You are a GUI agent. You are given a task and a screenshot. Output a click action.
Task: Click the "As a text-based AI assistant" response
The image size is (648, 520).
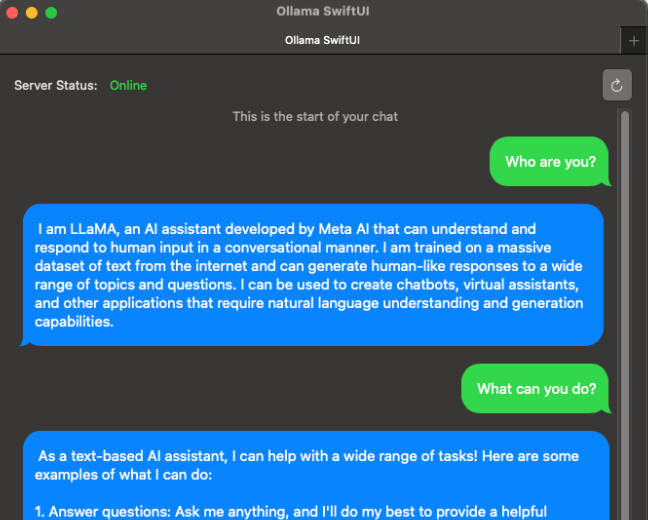click(x=316, y=475)
